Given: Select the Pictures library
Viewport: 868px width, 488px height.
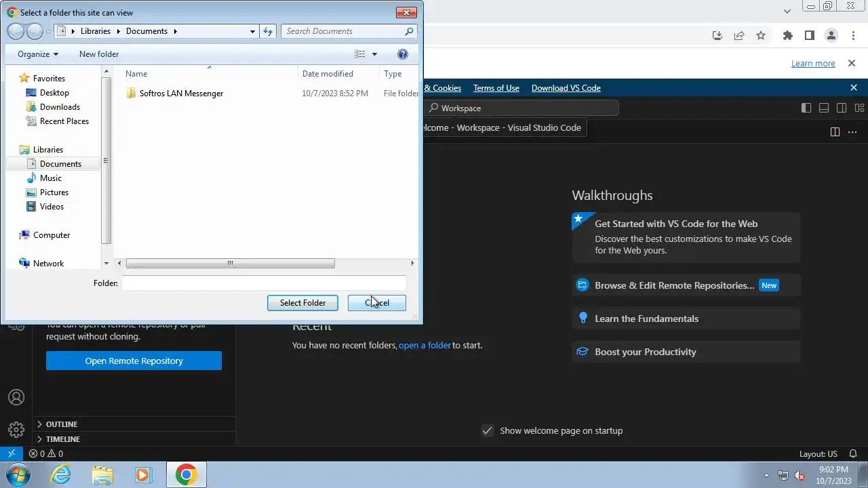Looking at the screenshot, I should tap(54, 192).
